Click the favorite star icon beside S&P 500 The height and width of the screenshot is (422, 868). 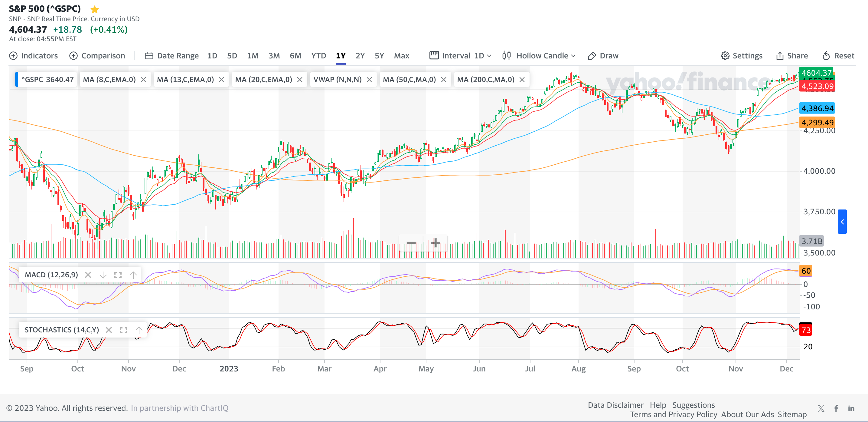(x=95, y=9)
